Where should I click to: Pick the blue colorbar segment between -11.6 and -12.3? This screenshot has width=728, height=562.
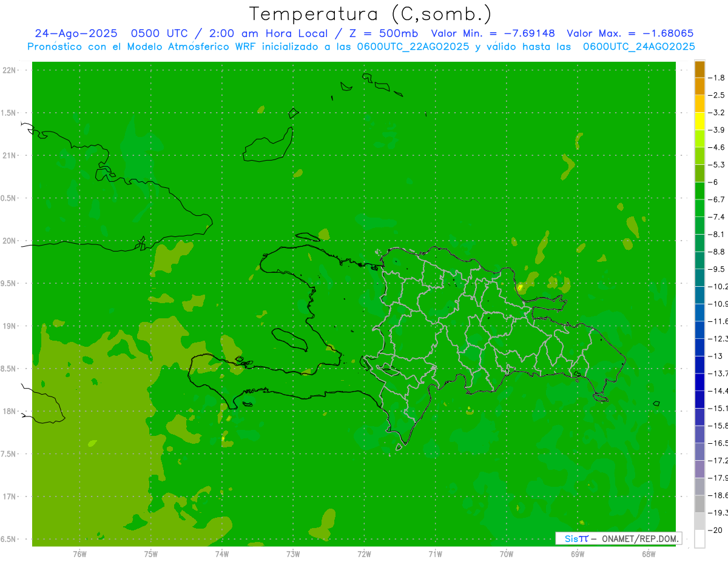click(x=699, y=330)
